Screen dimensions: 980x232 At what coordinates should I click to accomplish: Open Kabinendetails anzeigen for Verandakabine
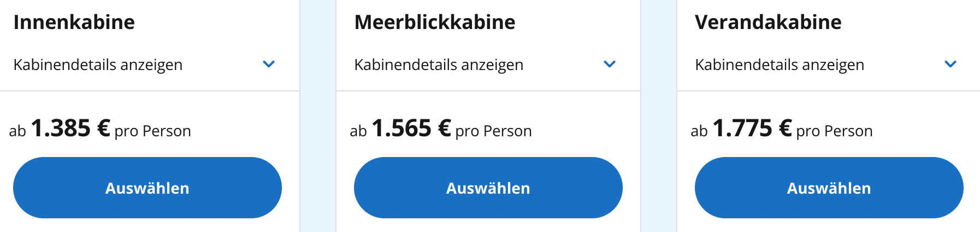(780, 65)
